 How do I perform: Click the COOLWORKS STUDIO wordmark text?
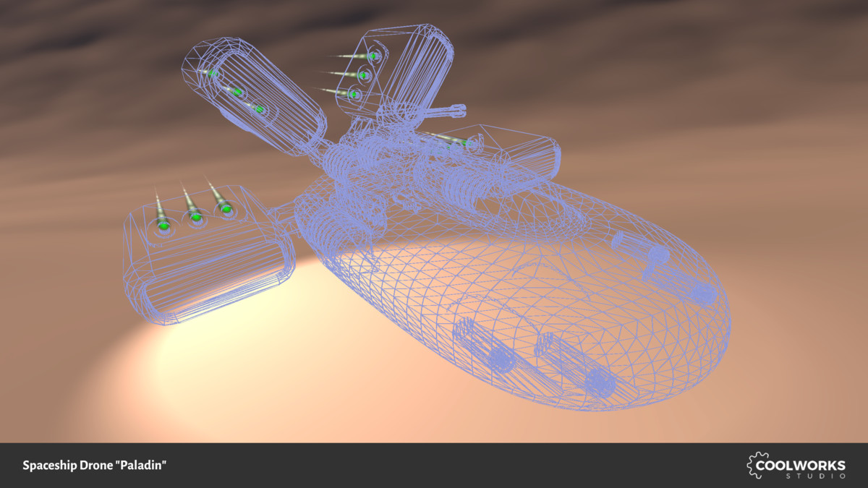click(x=801, y=468)
